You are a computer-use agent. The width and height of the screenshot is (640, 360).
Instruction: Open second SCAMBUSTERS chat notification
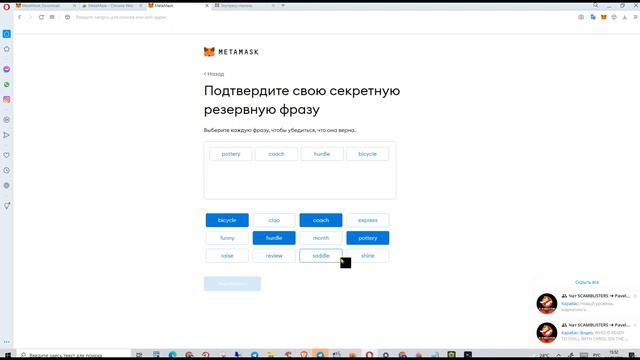click(x=586, y=332)
